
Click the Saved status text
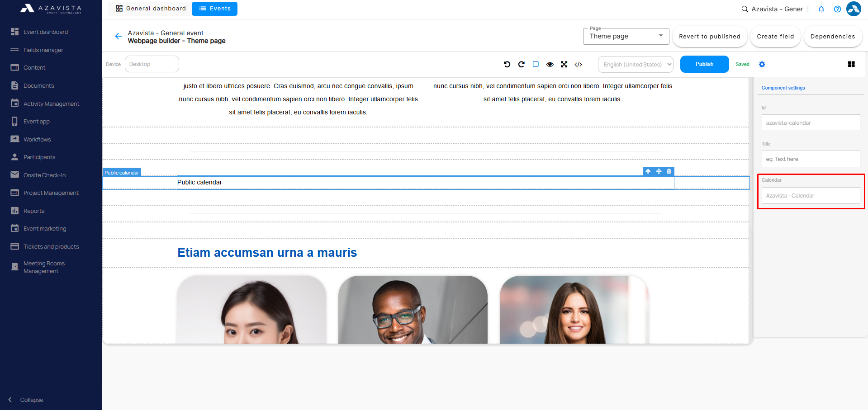coord(742,64)
